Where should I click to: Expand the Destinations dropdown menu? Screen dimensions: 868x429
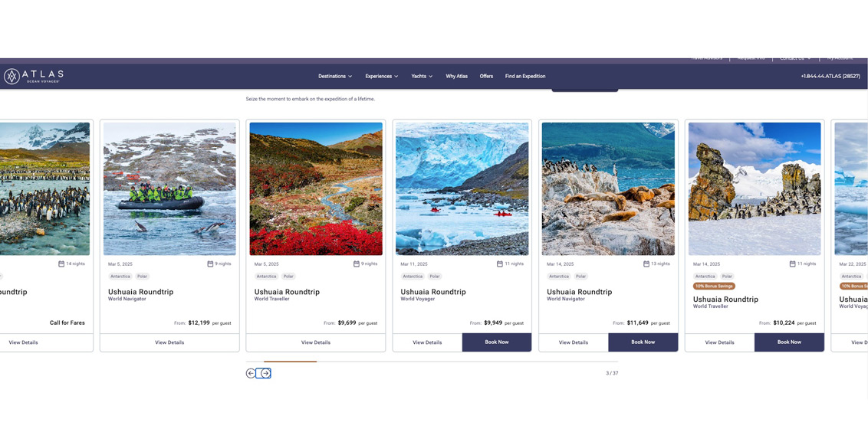335,77
